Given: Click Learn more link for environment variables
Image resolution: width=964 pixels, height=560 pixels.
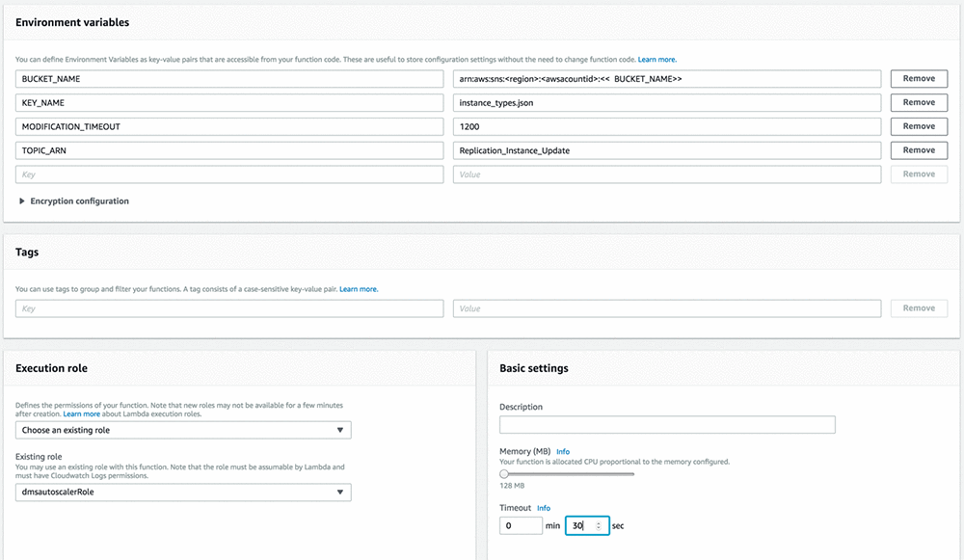Looking at the screenshot, I should coord(657,60).
